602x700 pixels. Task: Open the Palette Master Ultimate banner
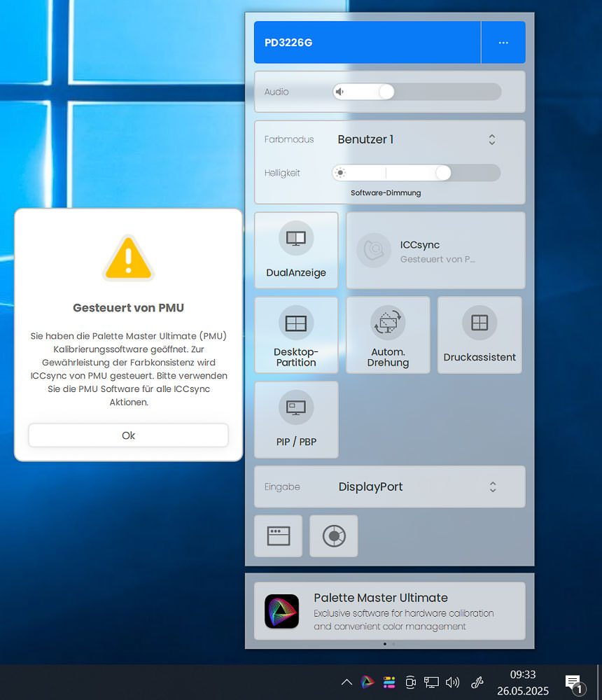click(x=389, y=611)
